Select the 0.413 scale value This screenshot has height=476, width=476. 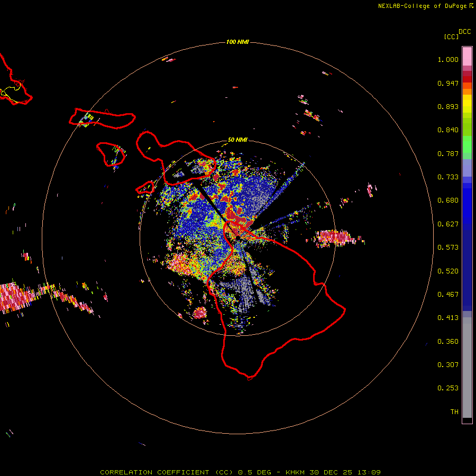point(448,318)
